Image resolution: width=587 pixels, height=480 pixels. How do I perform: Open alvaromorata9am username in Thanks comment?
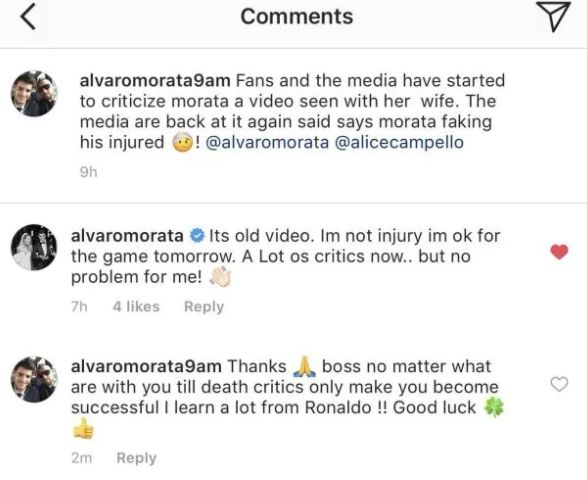tap(146, 366)
